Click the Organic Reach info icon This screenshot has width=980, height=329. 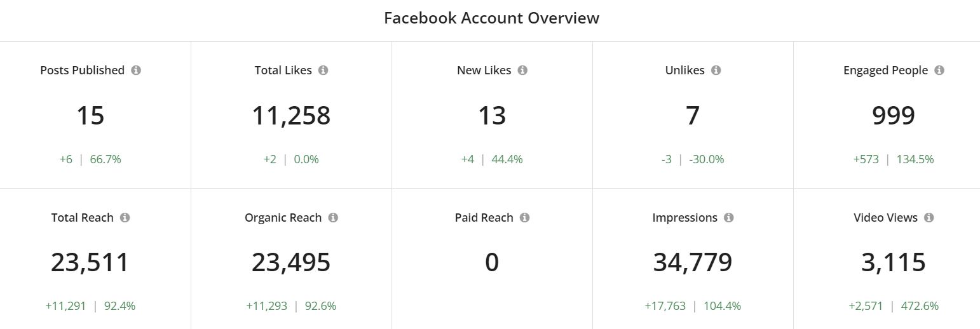333,218
